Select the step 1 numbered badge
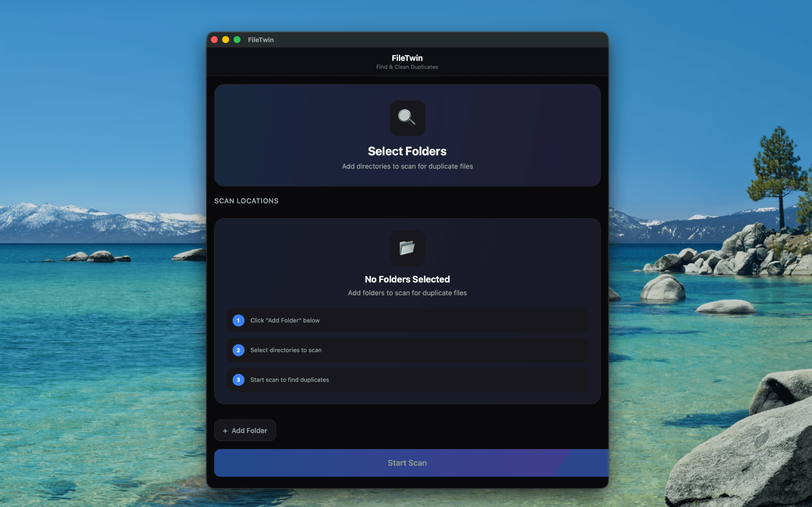The image size is (812, 507). [238, 320]
